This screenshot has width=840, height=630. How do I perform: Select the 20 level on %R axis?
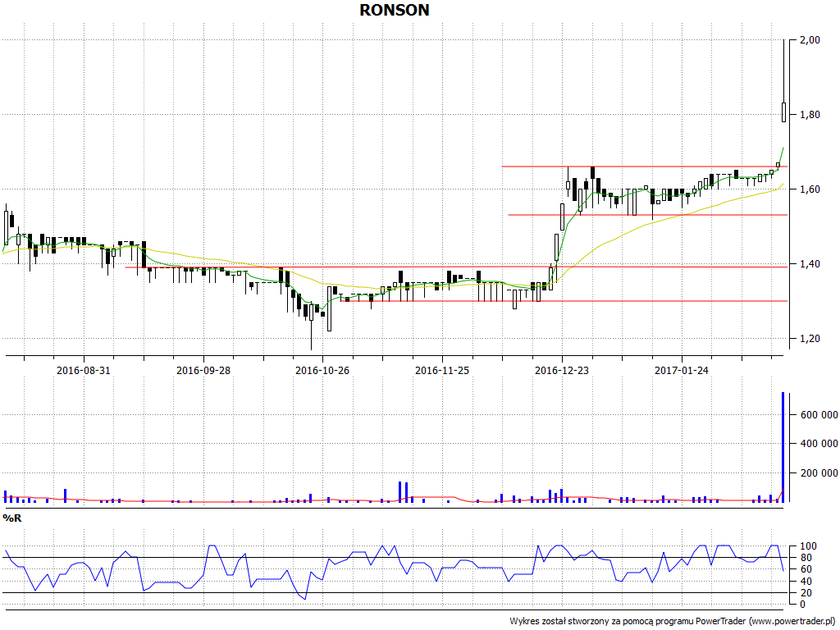tap(806, 593)
